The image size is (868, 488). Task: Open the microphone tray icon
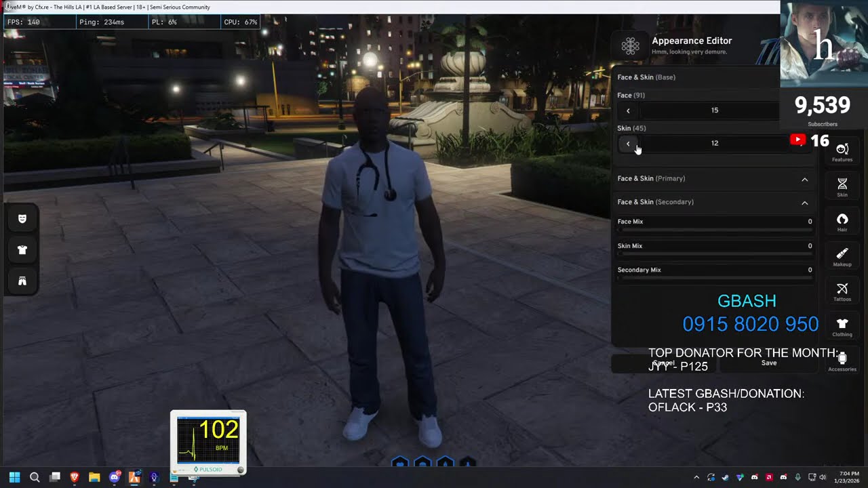[798, 477]
